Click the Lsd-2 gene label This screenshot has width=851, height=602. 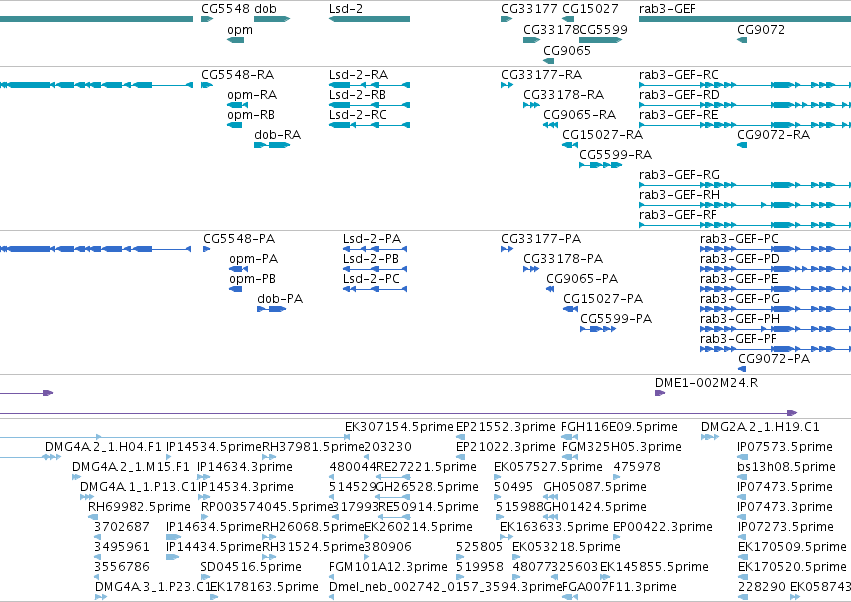coord(346,9)
